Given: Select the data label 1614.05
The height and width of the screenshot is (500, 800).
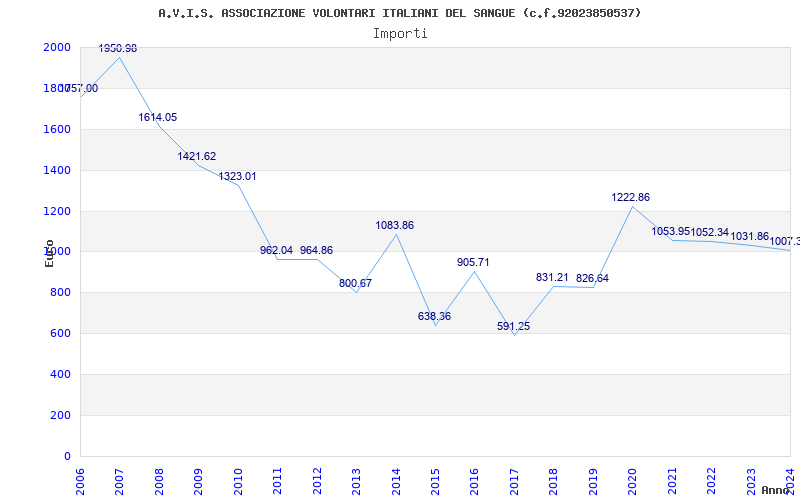Looking at the screenshot, I should pos(158,117).
